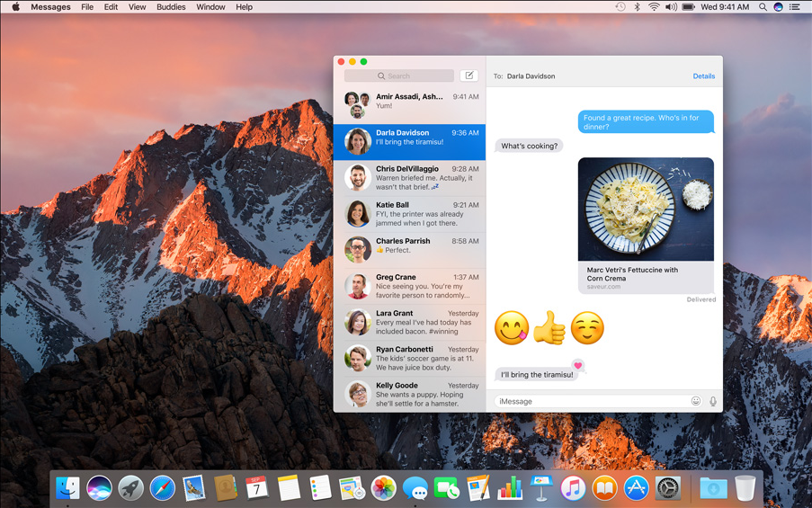This screenshot has width=812, height=508.
Task: Select Chris DelVillaggio conversation
Action: (x=410, y=178)
